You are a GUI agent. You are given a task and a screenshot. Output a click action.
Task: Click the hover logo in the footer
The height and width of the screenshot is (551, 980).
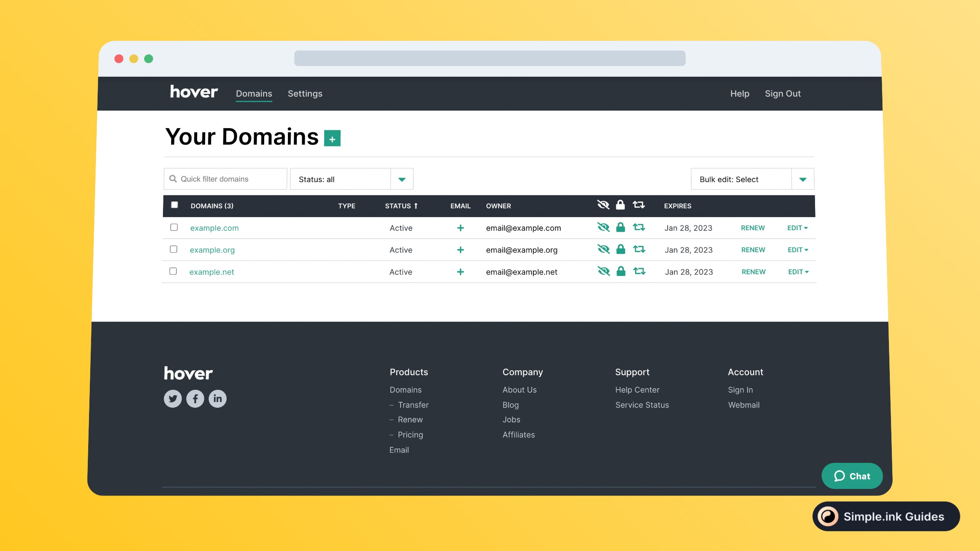(x=188, y=373)
